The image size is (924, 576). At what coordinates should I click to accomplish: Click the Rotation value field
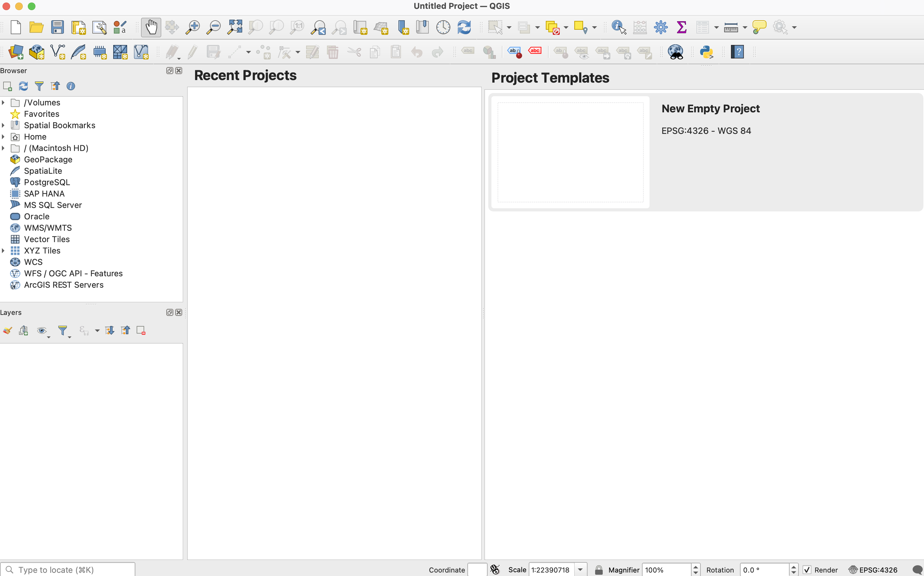(765, 570)
